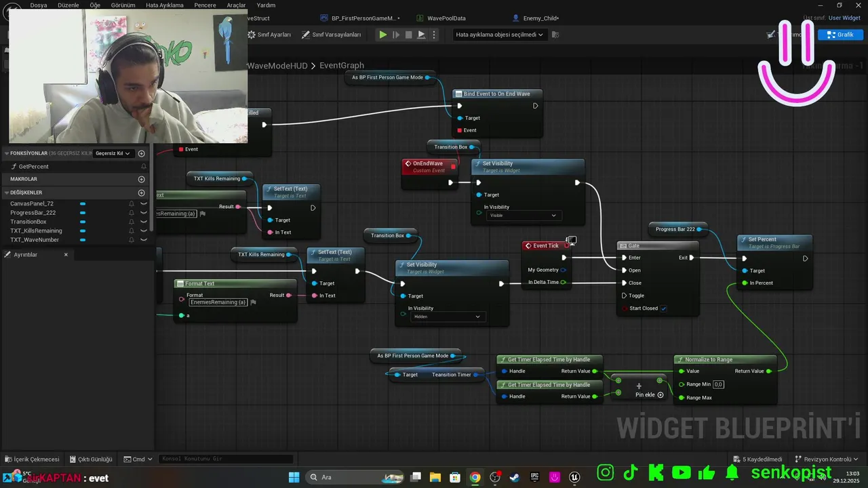
Task: Open In Visibility dropdown showing Hidden
Action: (447, 317)
